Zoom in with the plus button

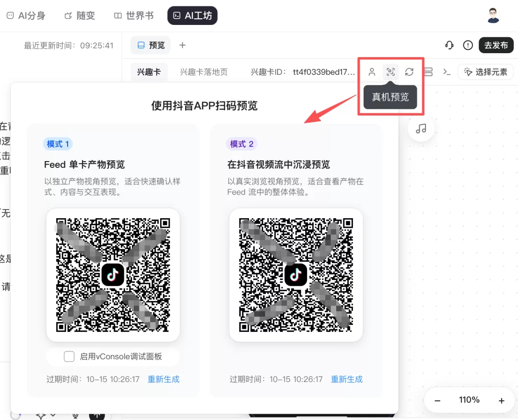502,400
